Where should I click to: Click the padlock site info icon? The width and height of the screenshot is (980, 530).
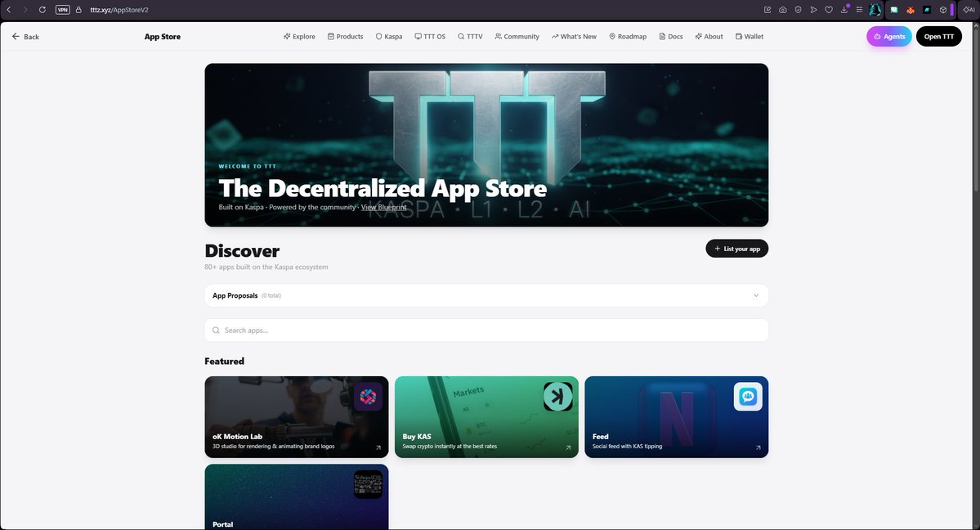78,10
